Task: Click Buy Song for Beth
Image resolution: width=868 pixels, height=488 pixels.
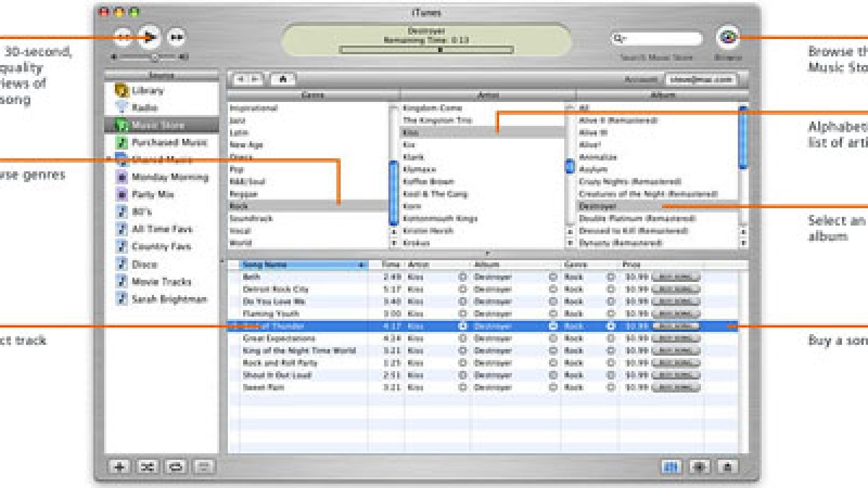Action: (x=676, y=277)
